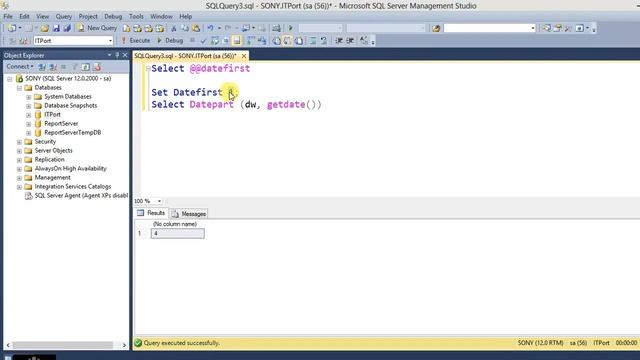Open the Connect dropdown in Object Explorer
The height and width of the screenshot is (360, 640).
[19, 67]
